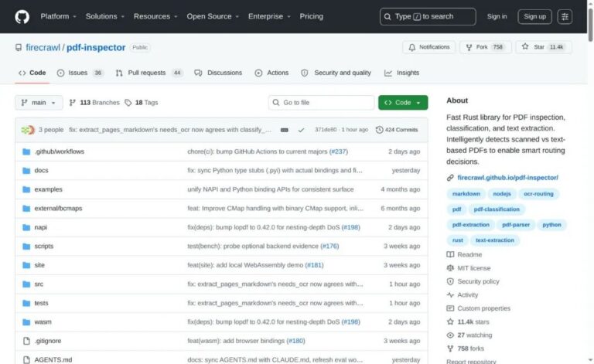Show commit check status checkmark
This screenshot has height=364, width=594.
click(x=301, y=130)
